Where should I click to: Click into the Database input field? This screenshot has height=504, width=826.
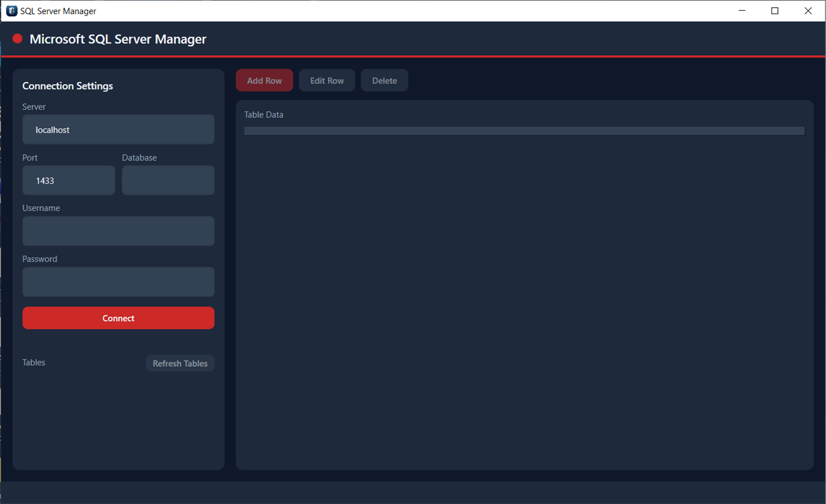tap(168, 181)
